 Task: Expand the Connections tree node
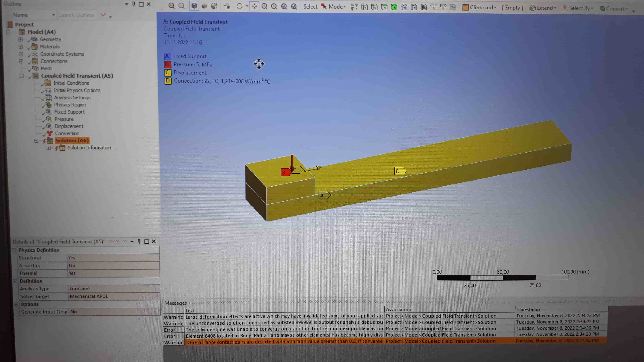tap(21, 61)
